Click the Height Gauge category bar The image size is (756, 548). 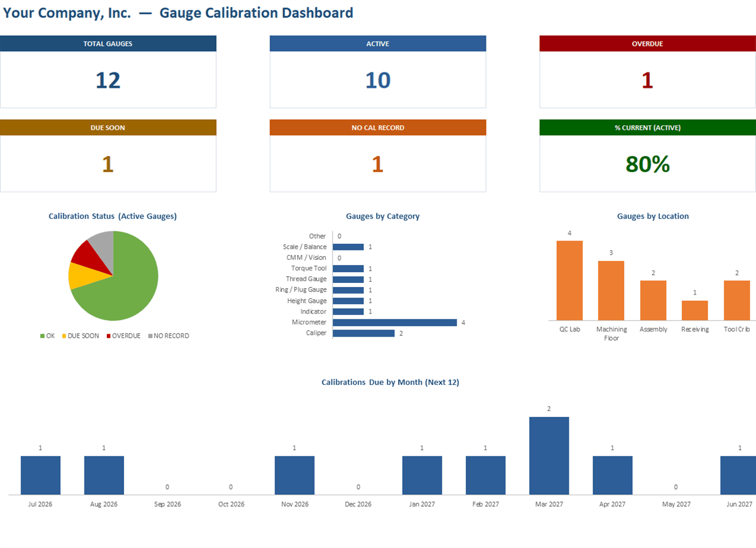(348, 301)
